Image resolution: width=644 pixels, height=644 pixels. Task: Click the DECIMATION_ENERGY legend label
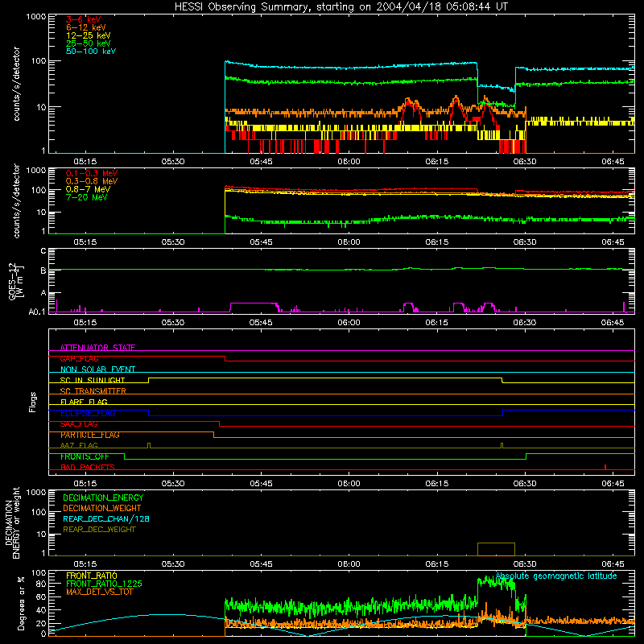coord(103,497)
